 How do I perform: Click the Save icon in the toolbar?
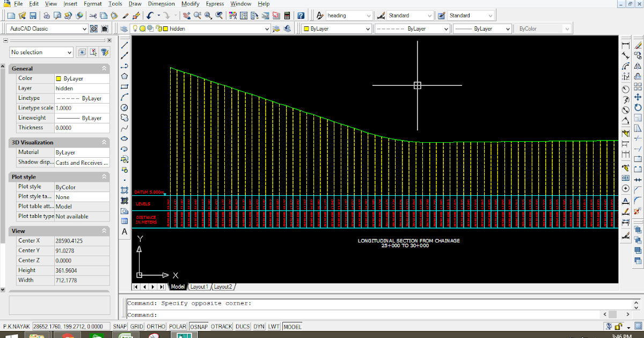33,16
